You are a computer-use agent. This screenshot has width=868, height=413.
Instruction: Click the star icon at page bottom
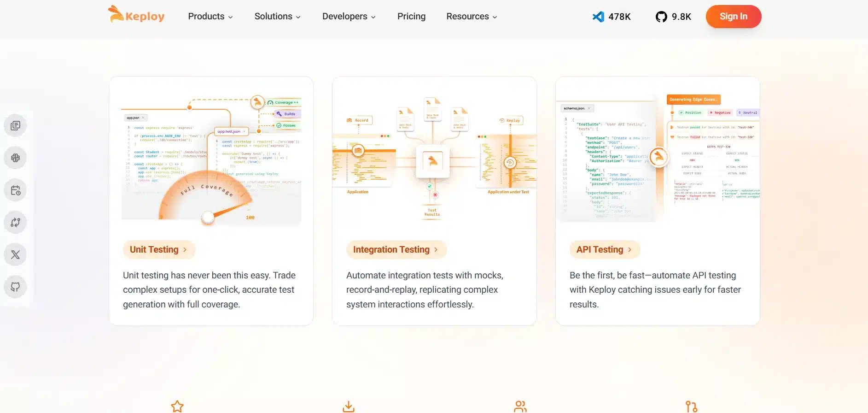tap(177, 406)
